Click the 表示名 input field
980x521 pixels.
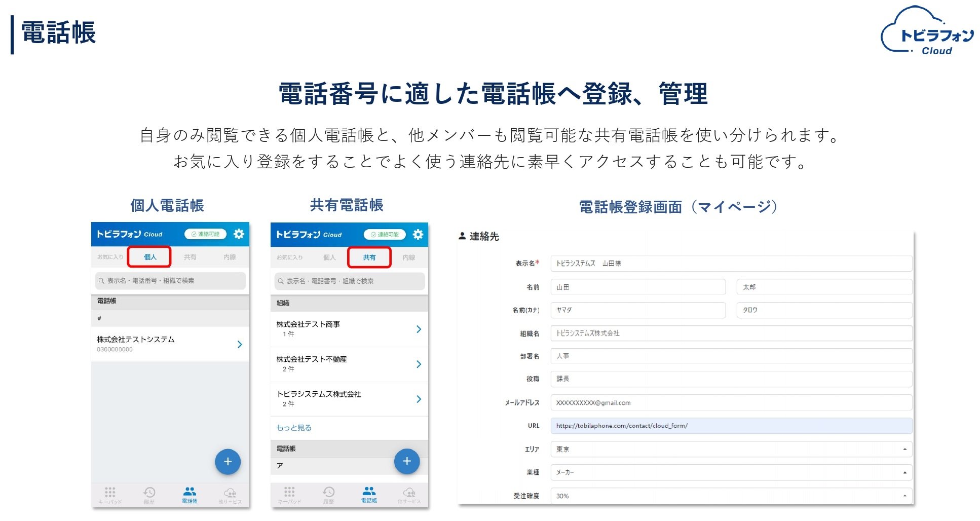[731, 264]
